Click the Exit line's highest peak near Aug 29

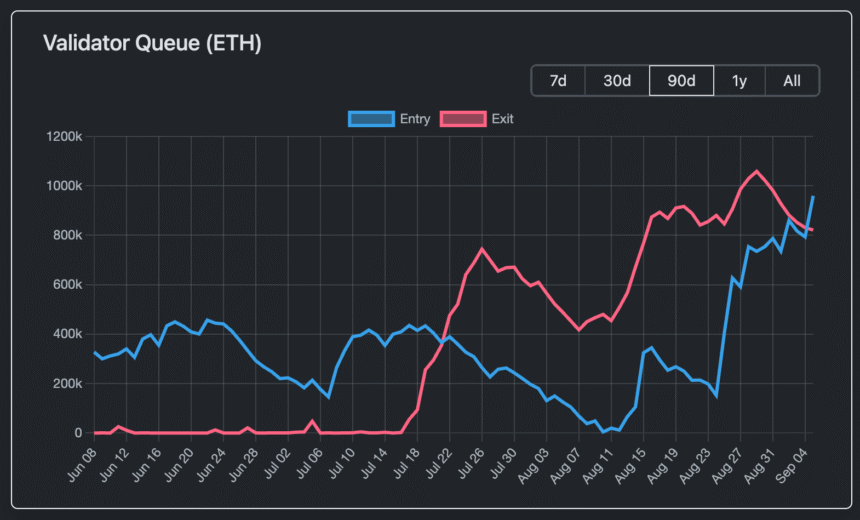[x=756, y=172]
